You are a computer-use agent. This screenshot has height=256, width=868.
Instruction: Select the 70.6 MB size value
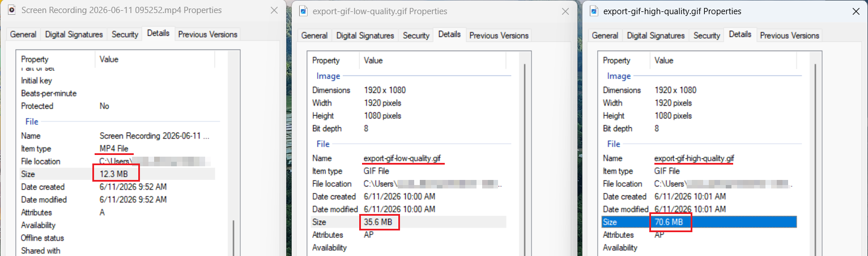pyautogui.click(x=669, y=222)
